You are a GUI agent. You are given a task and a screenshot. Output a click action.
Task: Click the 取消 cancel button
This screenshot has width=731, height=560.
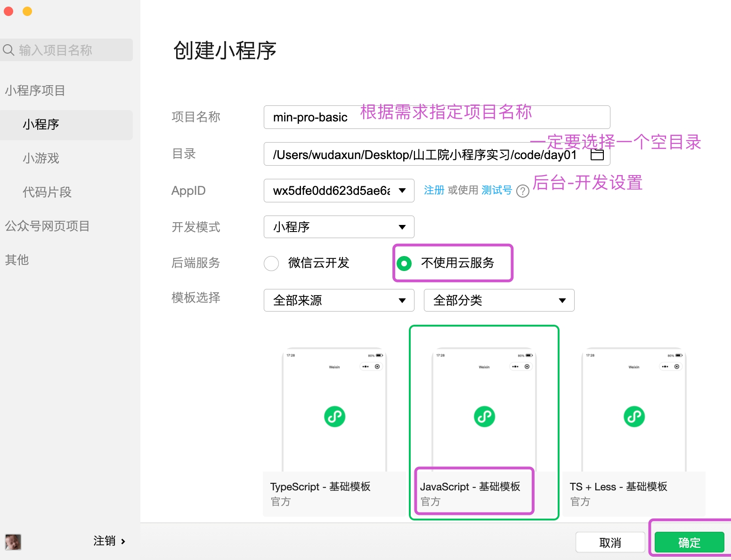click(x=610, y=543)
